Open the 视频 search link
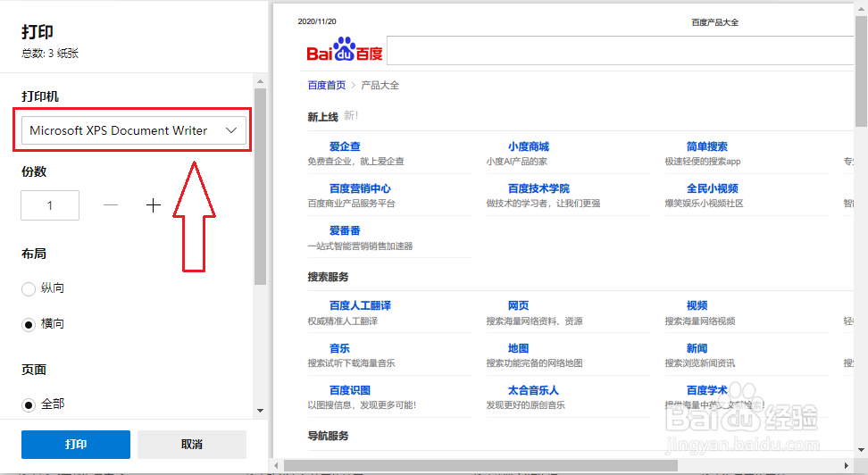This screenshot has width=868, height=475. click(x=697, y=305)
